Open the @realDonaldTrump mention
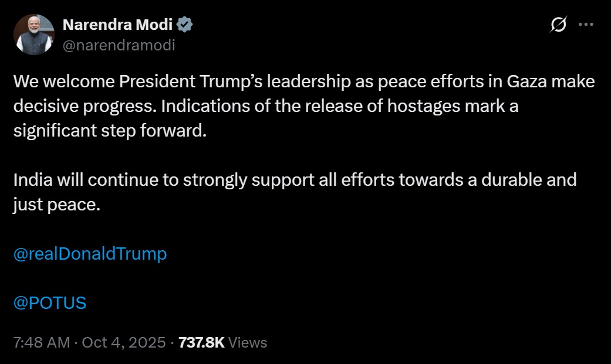The image size is (611, 364). (90, 254)
